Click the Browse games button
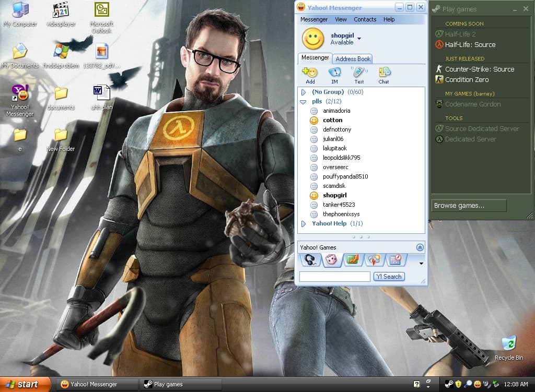The image size is (535, 392). tap(469, 206)
